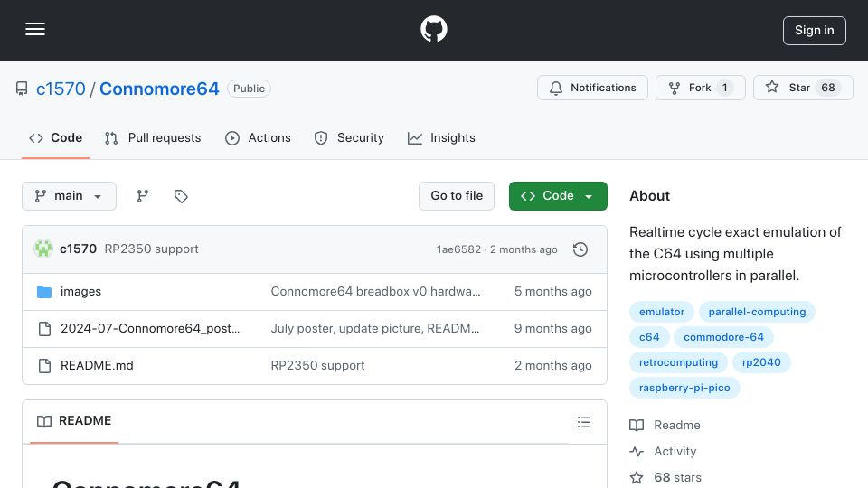
Task: View the 68 stars link
Action: click(665, 477)
